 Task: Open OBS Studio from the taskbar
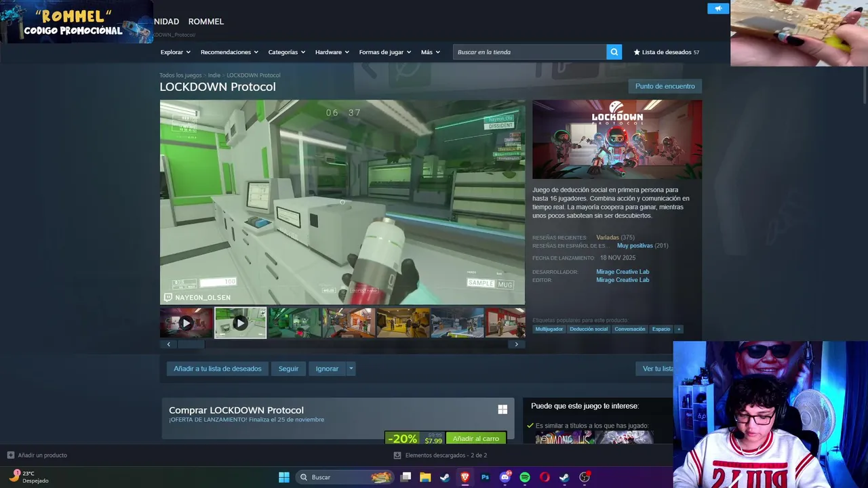(x=585, y=477)
